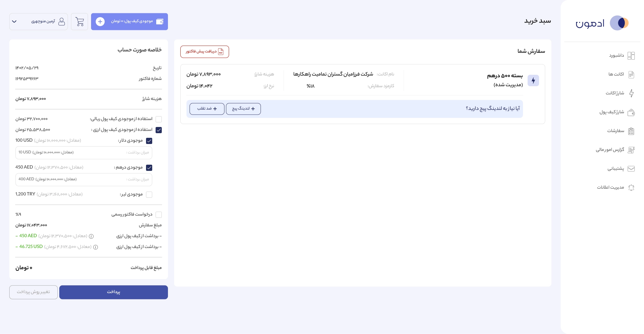Click the lightning badge of the 500 dirham package
This screenshot has width=644, height=334.
[x=533, y=81]
